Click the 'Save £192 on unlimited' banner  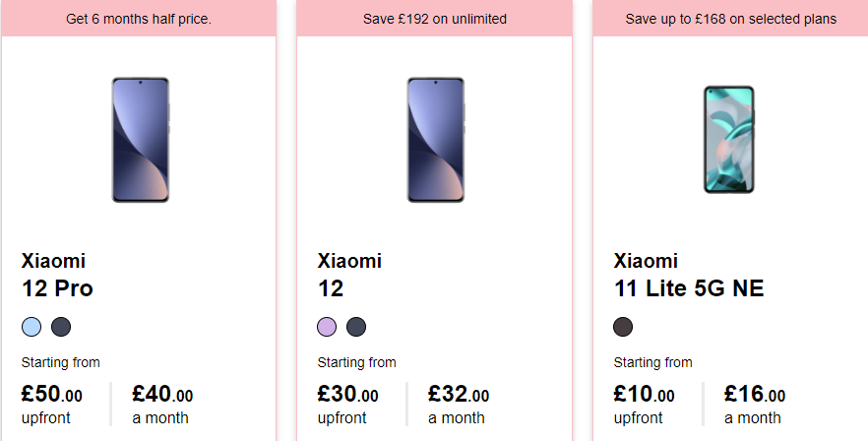pyautogui.click(x=435, y=19)
